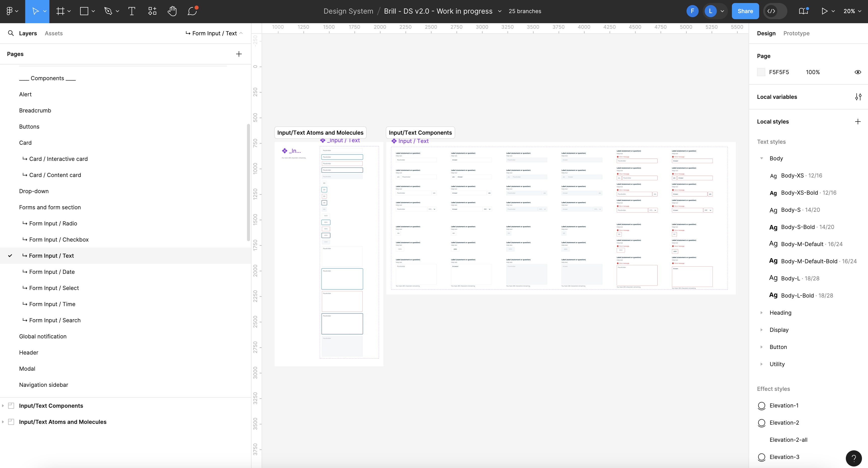
Task: Open the zoom level dropdown
Action: coord(852,11)
